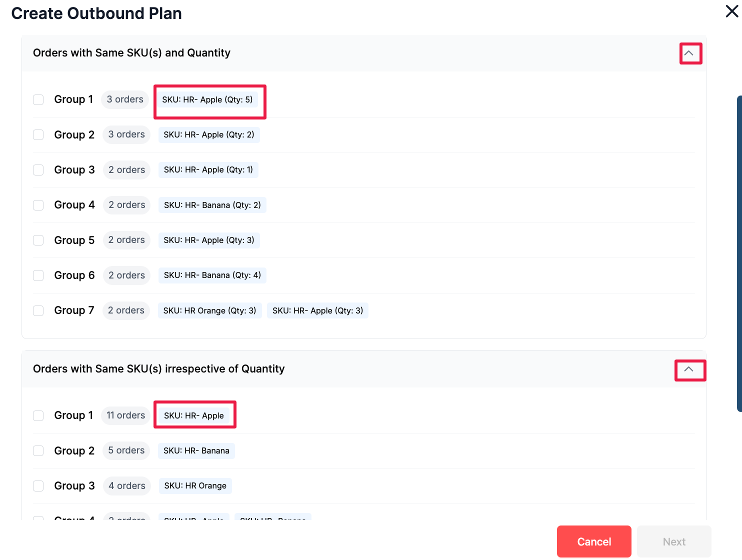
Task: Click the 11 orders badge
Action: pos(125,415)
